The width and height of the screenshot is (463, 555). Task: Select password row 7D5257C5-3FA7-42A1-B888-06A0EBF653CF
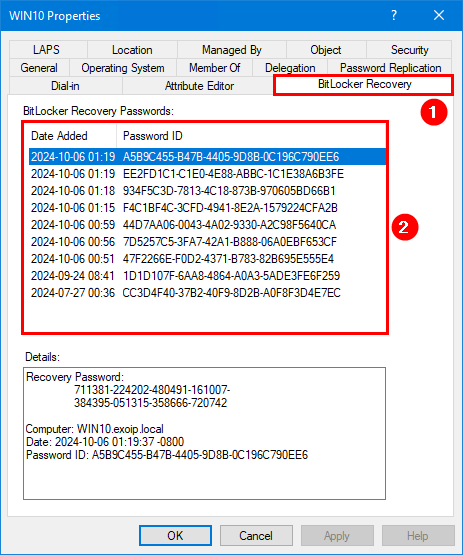(x=207, y=242)
